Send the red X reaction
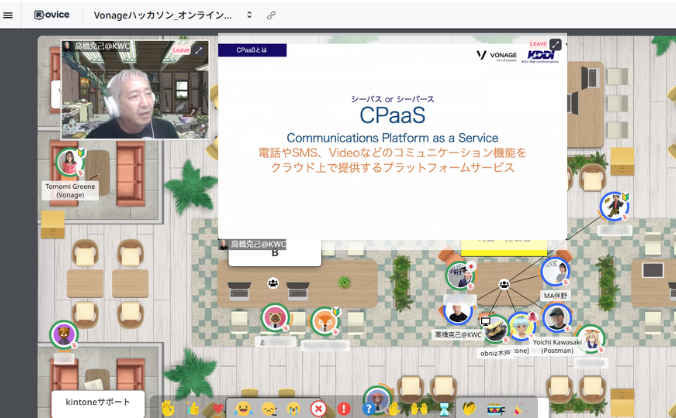The width and height of the screenshot is (676, 418). click(x=319, y=408)
